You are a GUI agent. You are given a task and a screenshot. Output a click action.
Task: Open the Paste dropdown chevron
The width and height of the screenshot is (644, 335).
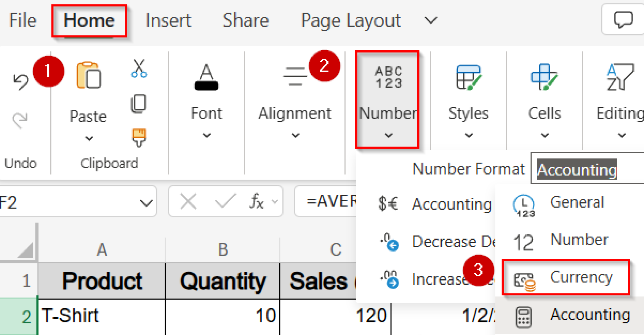pyautogui.click(x=88, y=139)
